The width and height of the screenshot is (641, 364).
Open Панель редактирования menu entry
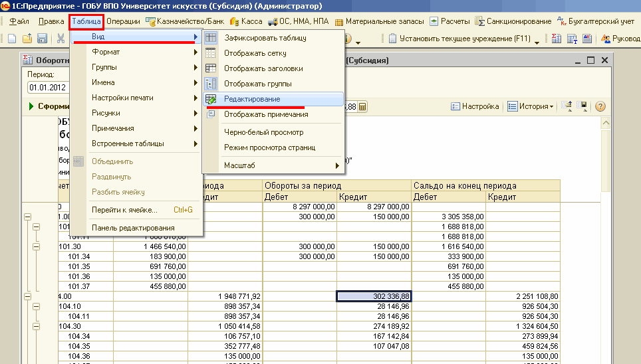tap(133, 228)
